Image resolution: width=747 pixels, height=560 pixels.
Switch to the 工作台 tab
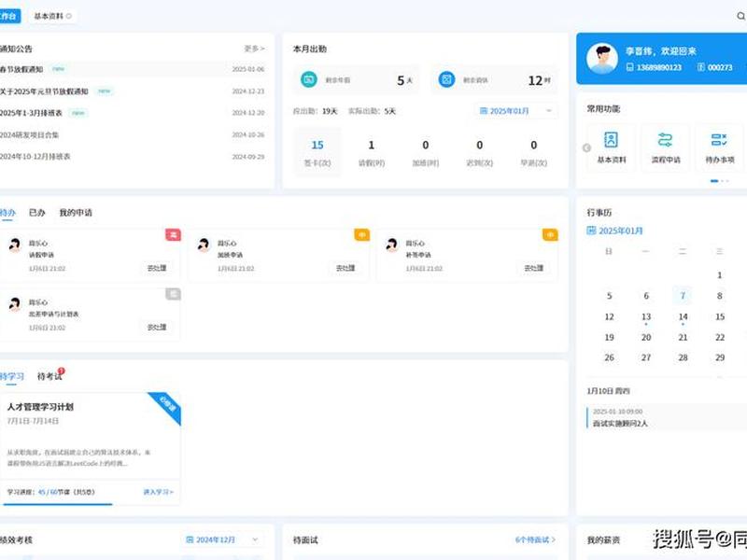point(8,16)
